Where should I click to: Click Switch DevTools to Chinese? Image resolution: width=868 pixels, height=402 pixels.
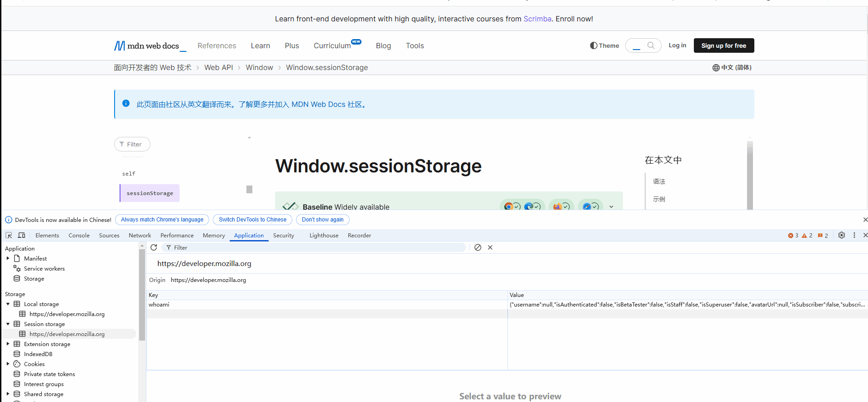253,220
